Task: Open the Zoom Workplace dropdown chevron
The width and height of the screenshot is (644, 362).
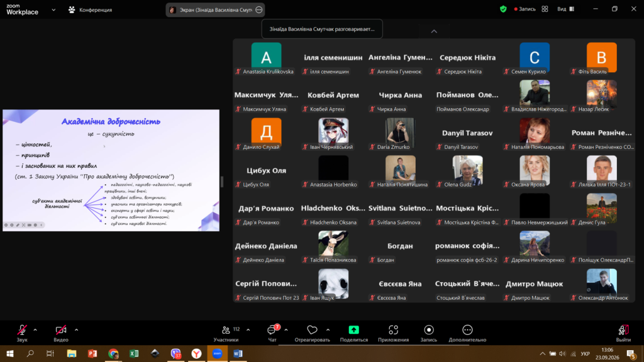Action: (x=53, y=9)
